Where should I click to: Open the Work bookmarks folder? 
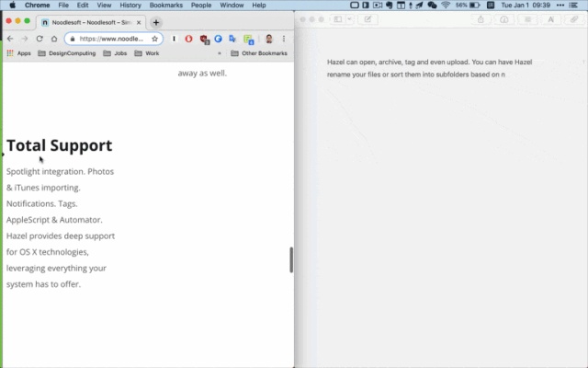(147, 53)
